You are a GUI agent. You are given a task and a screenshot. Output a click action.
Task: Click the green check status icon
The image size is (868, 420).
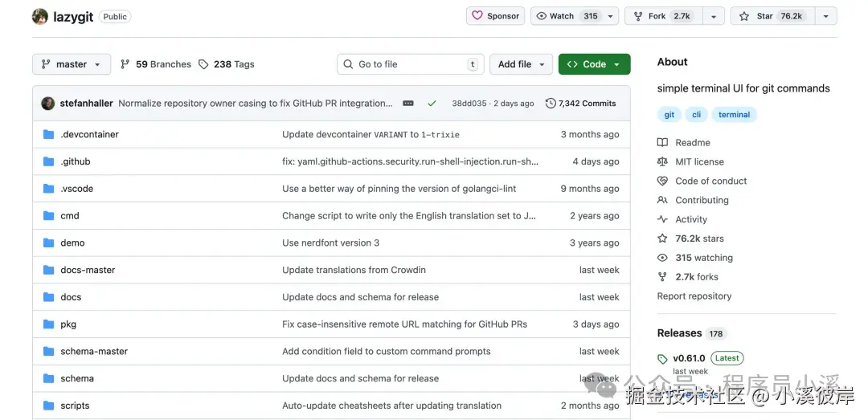point(432,104)
